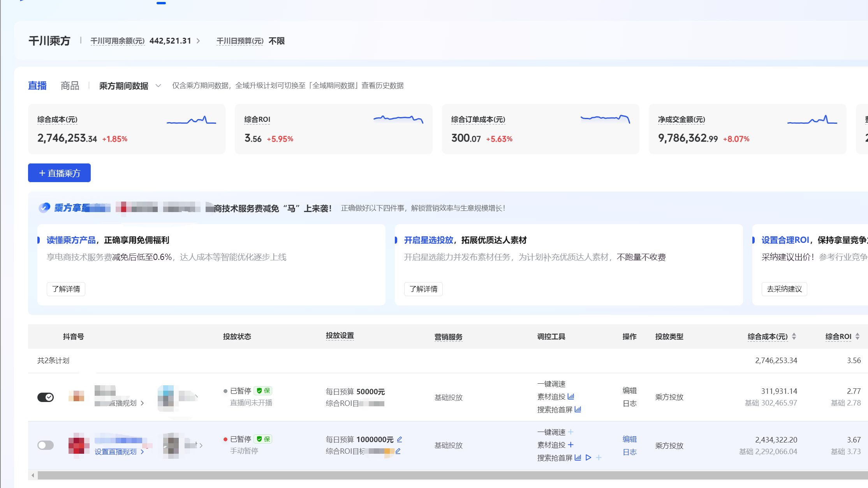Open the chart icon next to 搜索抢首屏 in first row

pos(578,409)
